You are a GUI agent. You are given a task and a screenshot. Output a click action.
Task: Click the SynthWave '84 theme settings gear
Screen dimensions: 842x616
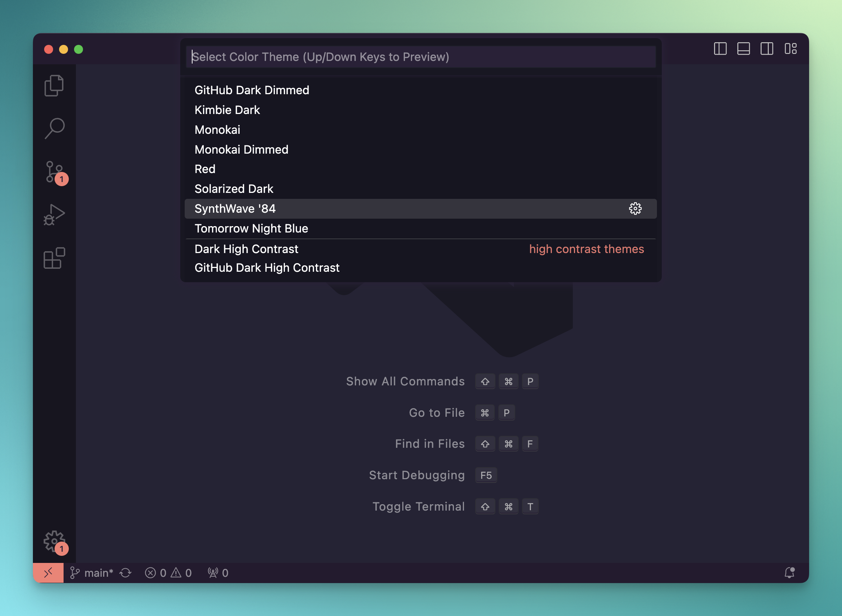click(635, 209)
